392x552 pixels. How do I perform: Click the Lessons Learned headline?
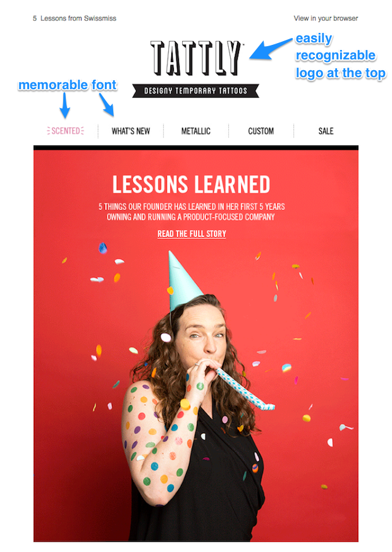pos(191,184)
